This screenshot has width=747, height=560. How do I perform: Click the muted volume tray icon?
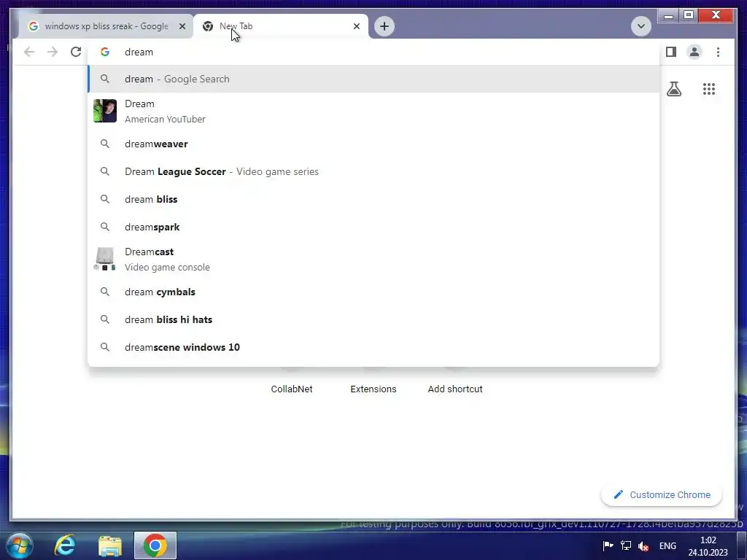point(643,545)
